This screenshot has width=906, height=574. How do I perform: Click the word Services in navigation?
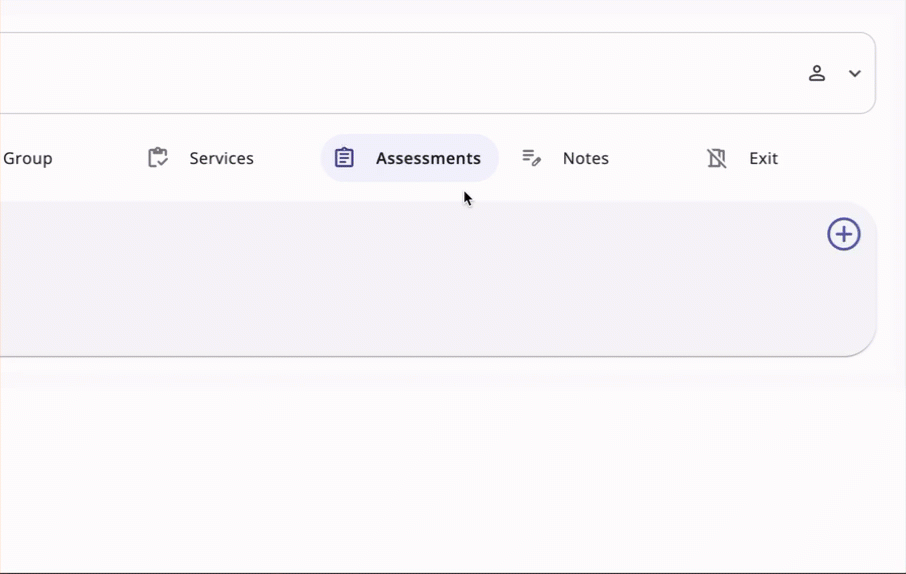point(222,158)
